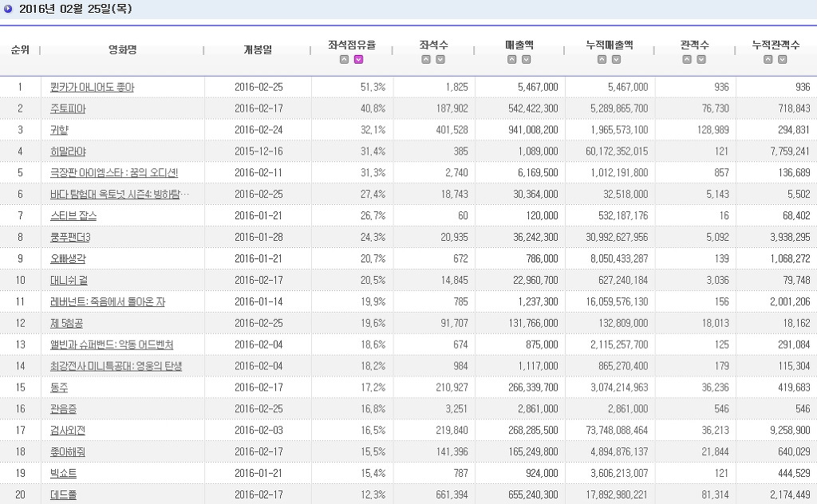Select the movie 검사외전
This screenshot has height=504, width=817.
pos(67,431)
